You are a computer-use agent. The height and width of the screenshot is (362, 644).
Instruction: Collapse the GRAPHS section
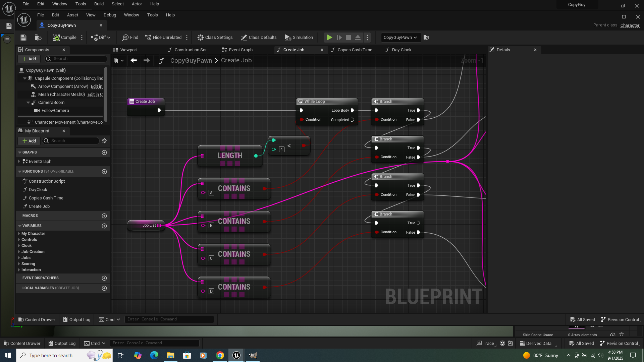20,153
